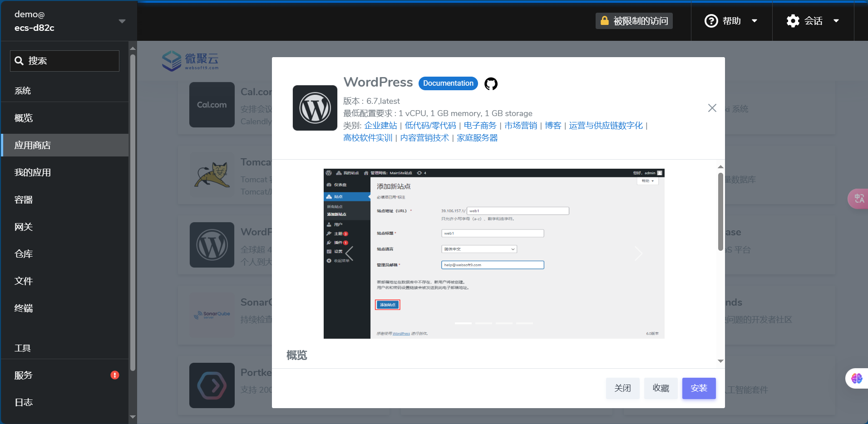This screenshot has width=868, height=424.
Task: Open 日志 in the sidebar
Action: pyautogui.click(x=65, y=402)
